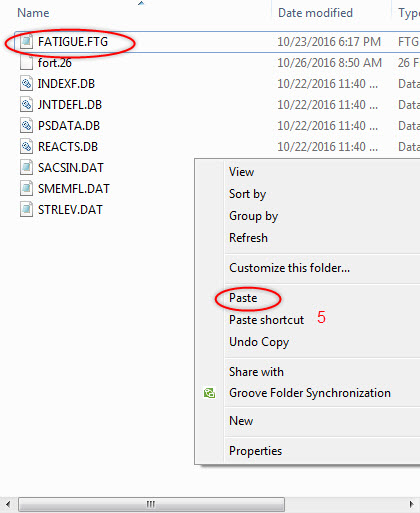The width and height of the screenshot is (420, 513).
Task: Click the horizontal scrollbar left arrow
Action: tap(8, 504)
